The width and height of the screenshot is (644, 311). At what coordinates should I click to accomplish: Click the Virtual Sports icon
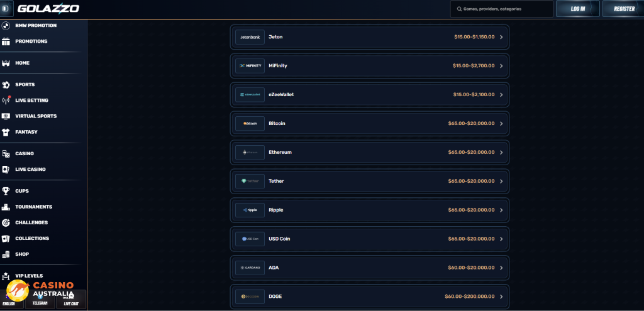(x=6, y=116)
